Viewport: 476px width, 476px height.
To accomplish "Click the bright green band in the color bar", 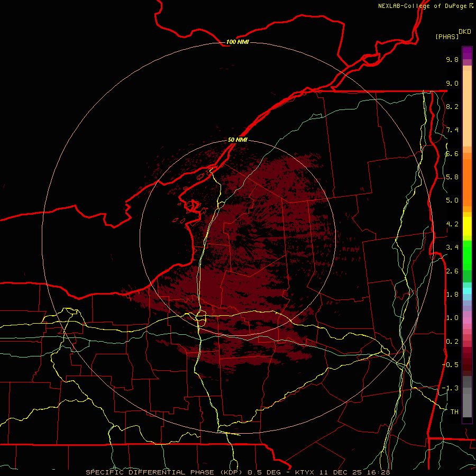I will click(x=467, y=255).
